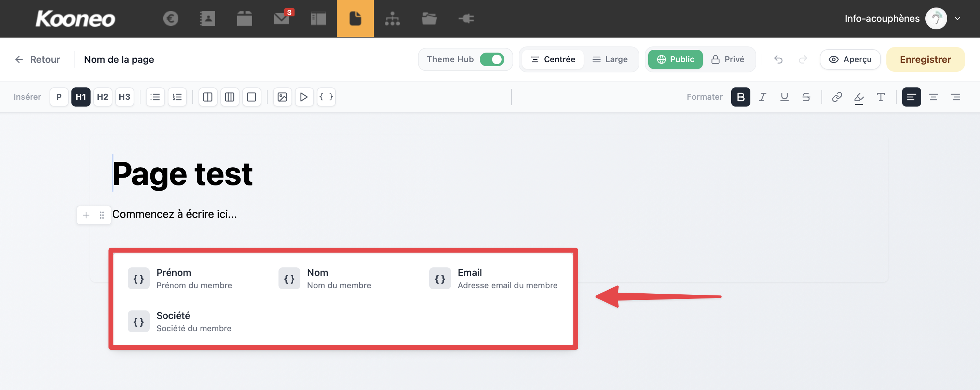Toggle the Theme Hub switch
980x390 pixels.
point(491,59)
